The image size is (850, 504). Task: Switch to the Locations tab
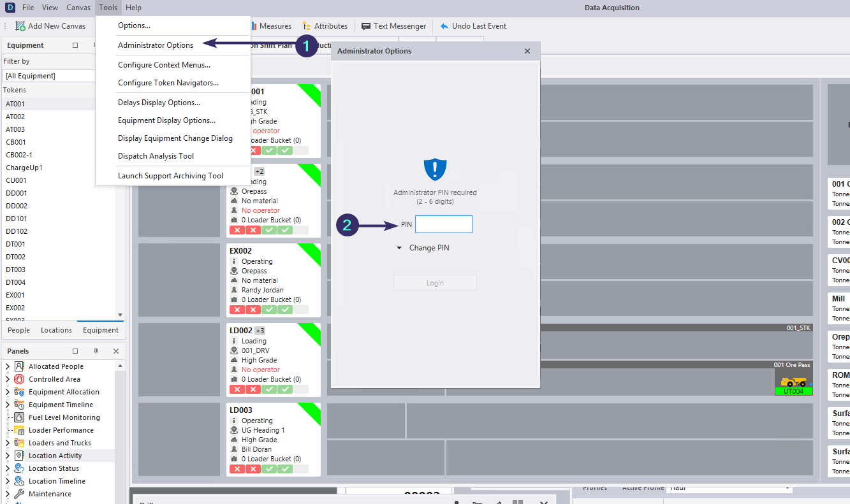(56, 330)
